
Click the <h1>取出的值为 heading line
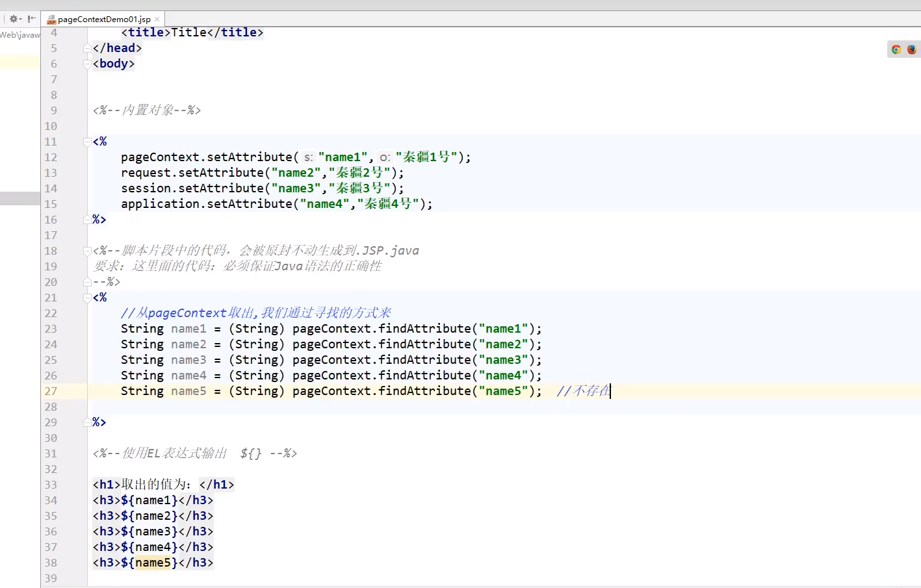(x=163, y=485)
